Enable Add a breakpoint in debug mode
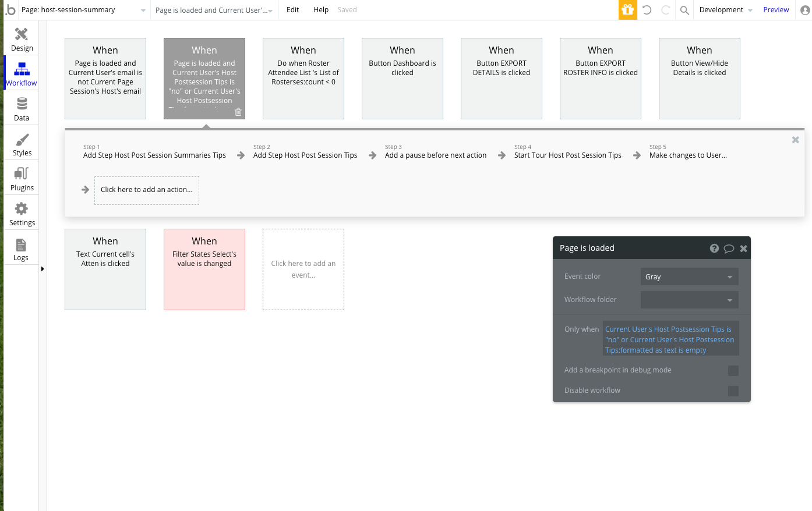Image resolution: width=812 pixels, height=511 pixels. point(733,370)
